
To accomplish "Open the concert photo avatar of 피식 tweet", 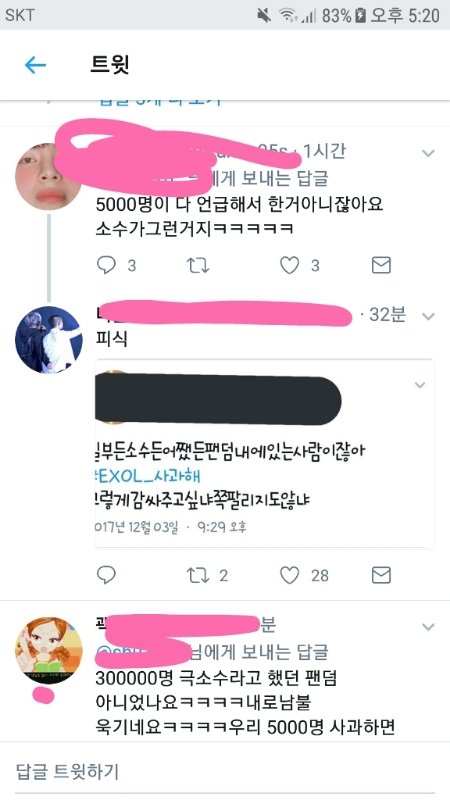I will click(x=48, y=339).
